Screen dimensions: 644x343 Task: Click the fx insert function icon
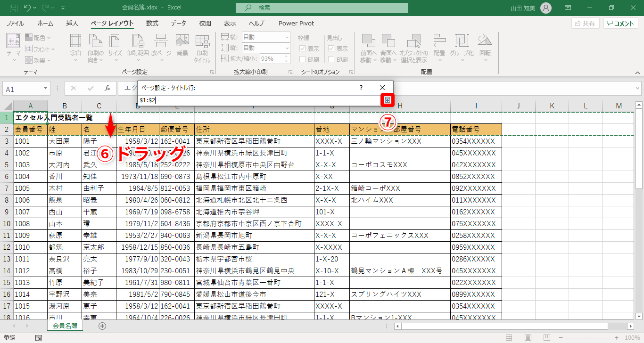[107, 88]
